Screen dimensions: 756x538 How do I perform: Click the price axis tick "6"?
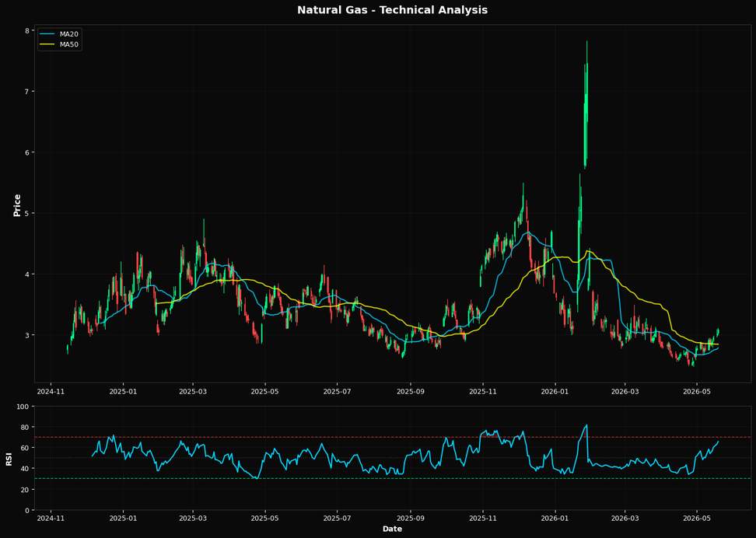pos(29,152)
